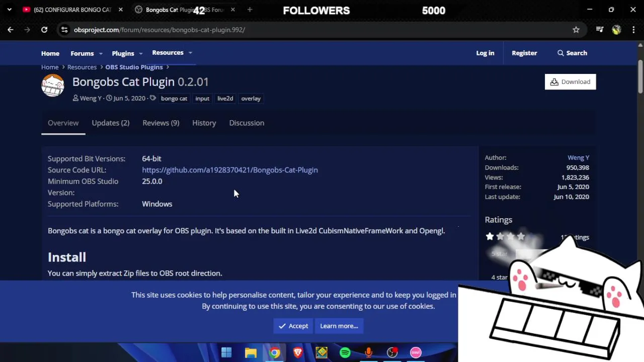Click the address bar URL
Screen dimensions: 644x362
point(159,30)
